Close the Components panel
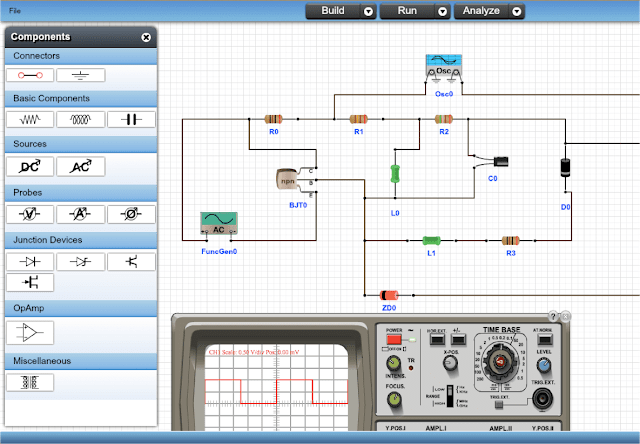The height and width of the screenshot is (444, 640). (146, 37)
